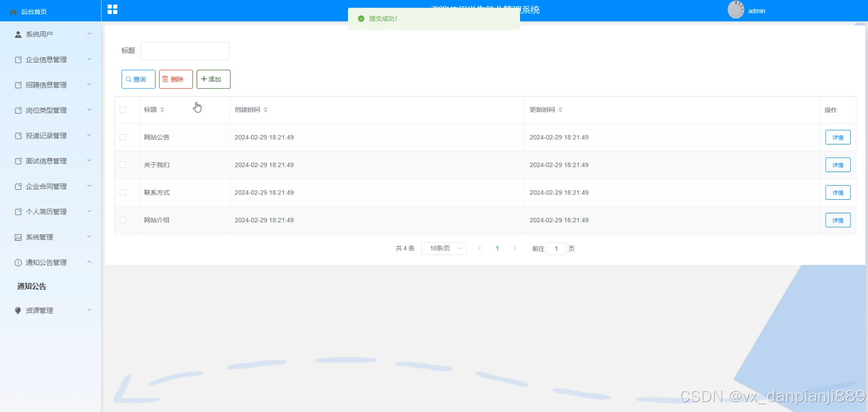The height and width of the screenshot is (412, 868).
Task: Click the 联系方式 title cell
Action: click(x=156, y=192)
